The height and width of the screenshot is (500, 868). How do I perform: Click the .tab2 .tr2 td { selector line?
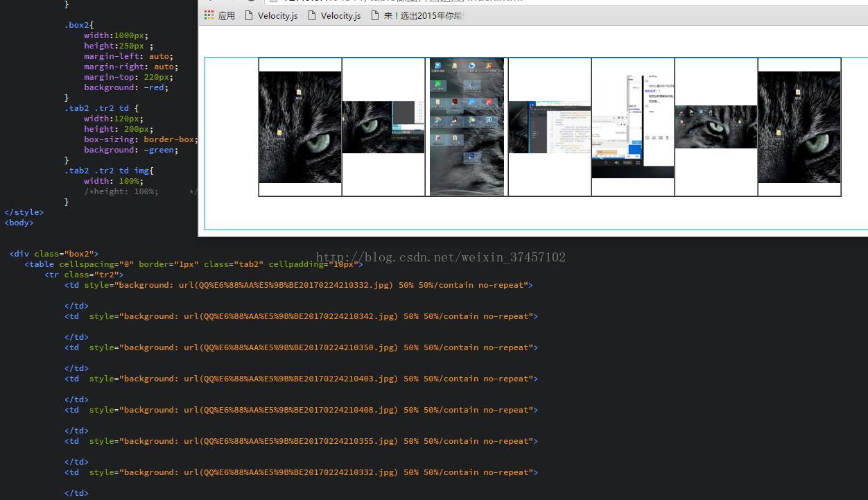tap(102, 108)
